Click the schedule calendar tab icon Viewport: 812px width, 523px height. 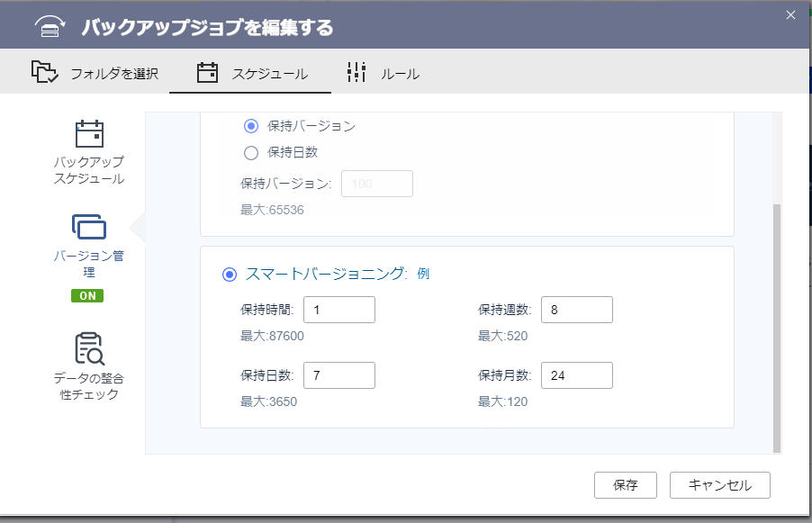point(207,73)
